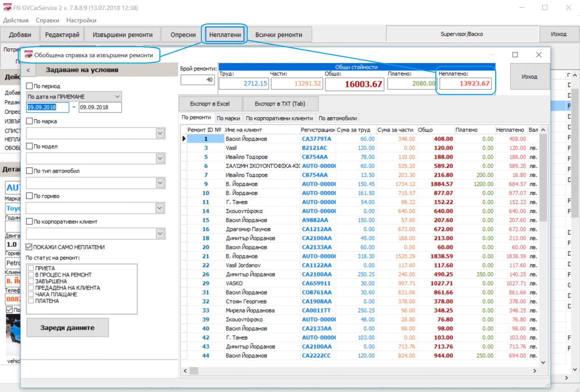Enable the По период checkbox

click(29, 86)
